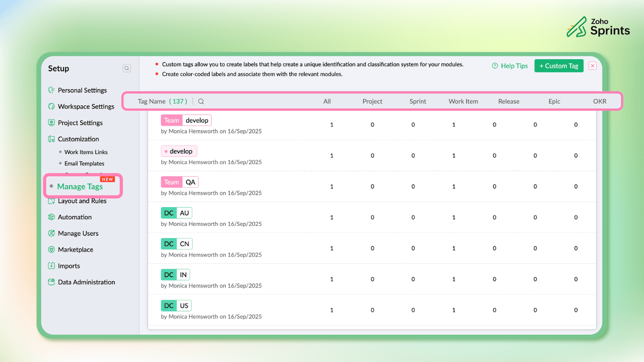The height and width of the screenshot is (362, 644).
Task: Select Manage Tags in sidebar
Action: [80, 187]
